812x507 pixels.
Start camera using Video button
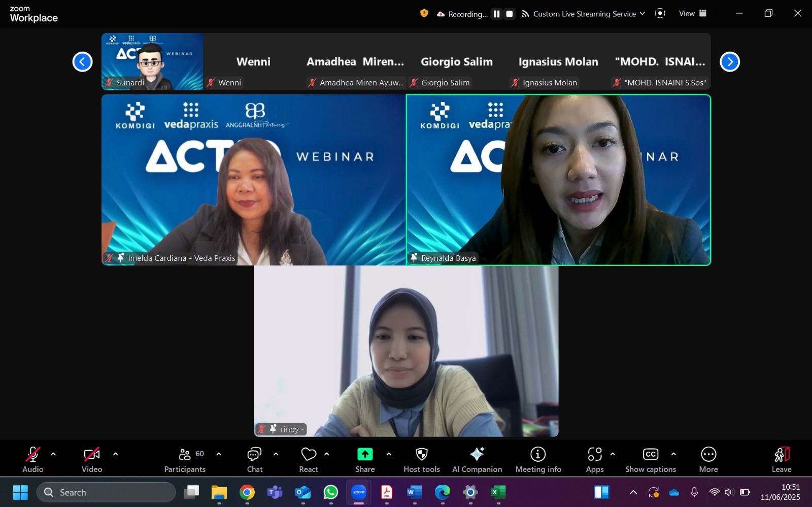(92, 459)
